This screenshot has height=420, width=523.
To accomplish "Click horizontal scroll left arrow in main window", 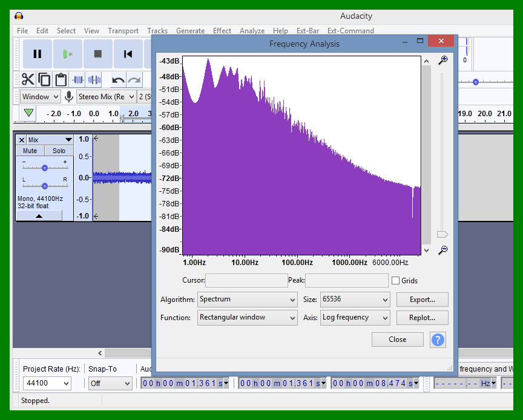I will [100, 353].
